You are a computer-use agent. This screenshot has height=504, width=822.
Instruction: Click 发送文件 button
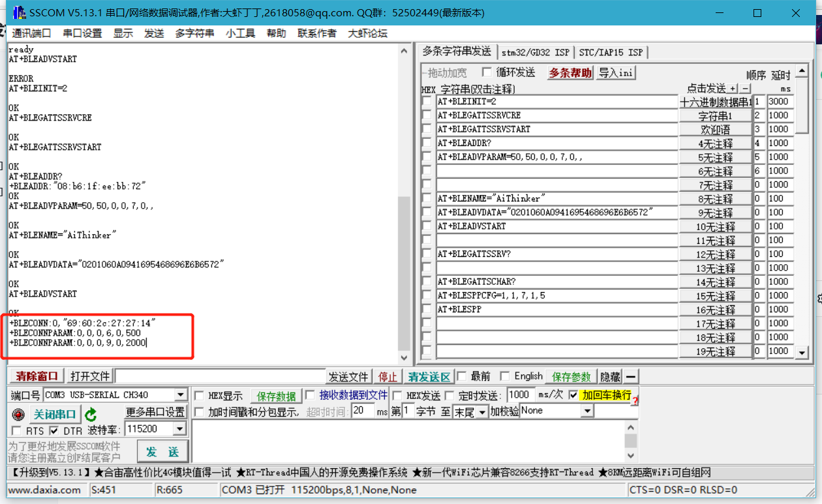[x=348, y=377]
